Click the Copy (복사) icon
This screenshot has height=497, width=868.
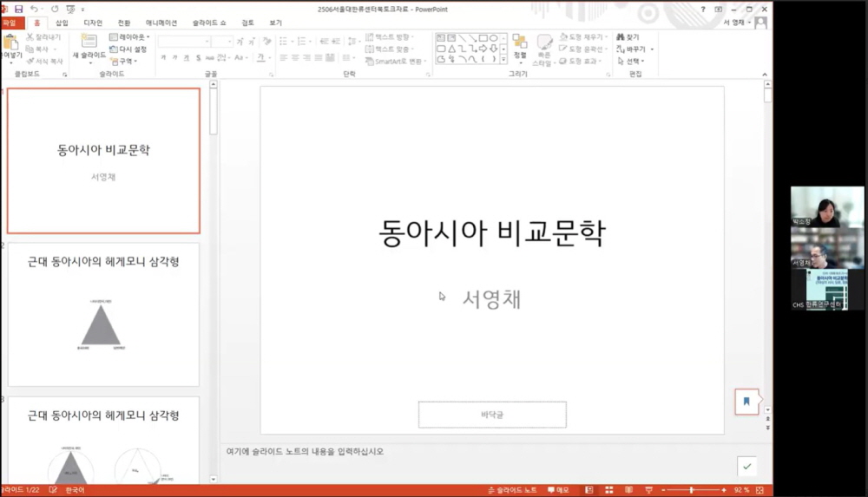click(30, 49)
